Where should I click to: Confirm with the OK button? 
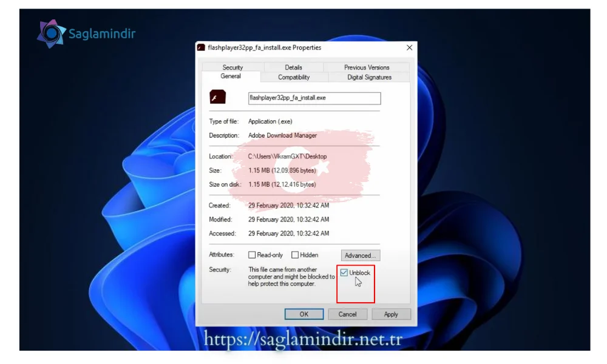[x=304, y=314]
